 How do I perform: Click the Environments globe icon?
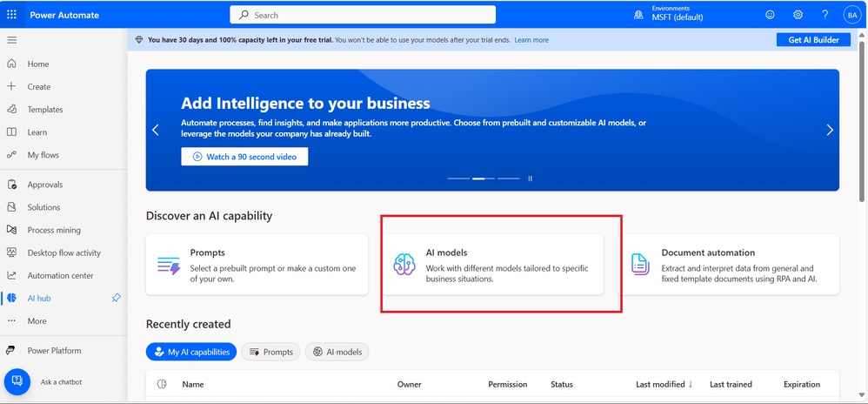[x=638, y=15]
